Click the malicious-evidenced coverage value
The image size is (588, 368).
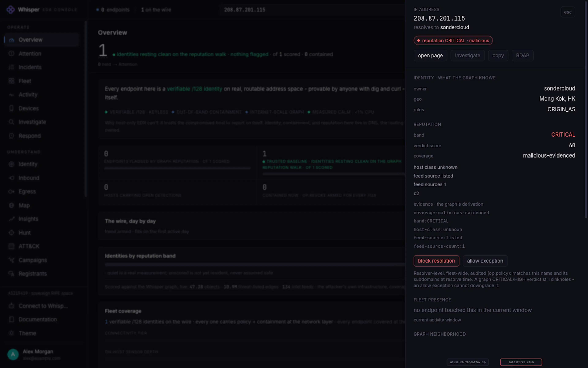click(x=549, y=156)
